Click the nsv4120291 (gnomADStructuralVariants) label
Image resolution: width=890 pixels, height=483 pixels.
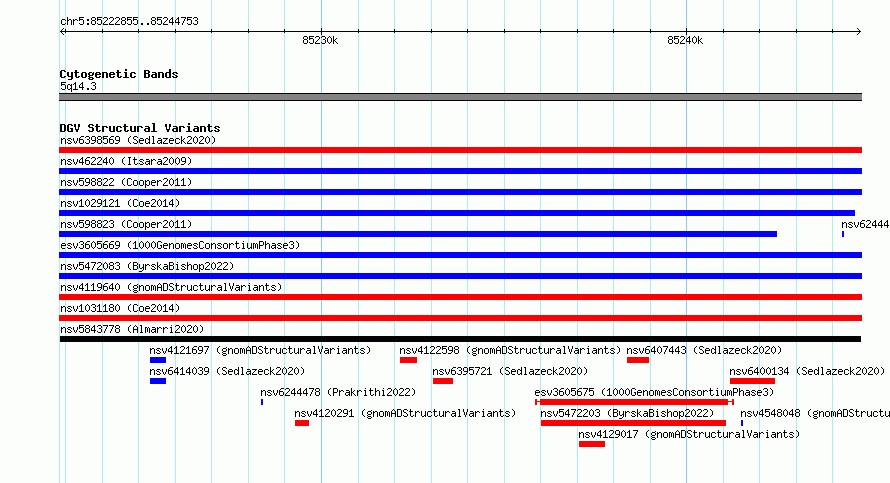(x=405, y=413)
